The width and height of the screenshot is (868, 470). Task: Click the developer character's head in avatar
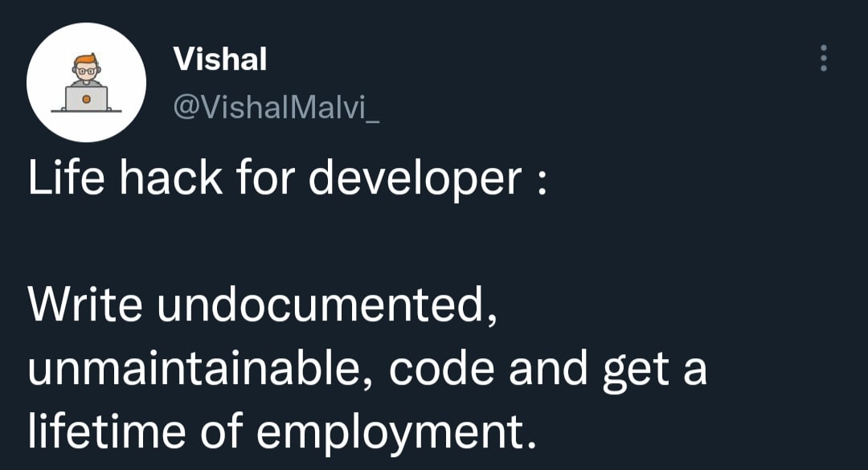tap(86, 67)
